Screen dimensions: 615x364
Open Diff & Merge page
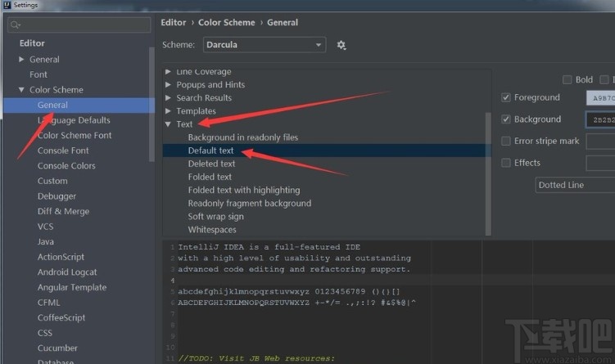64,212
